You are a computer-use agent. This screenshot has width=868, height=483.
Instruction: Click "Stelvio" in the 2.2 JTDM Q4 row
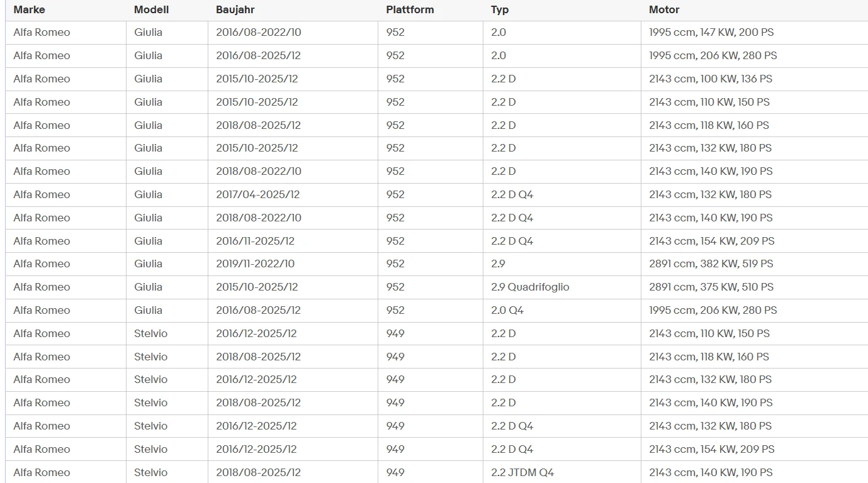150,472
